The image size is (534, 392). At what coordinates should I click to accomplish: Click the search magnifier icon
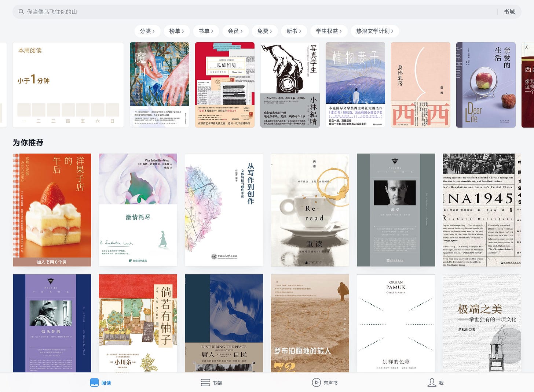click(x=22, y=12)
